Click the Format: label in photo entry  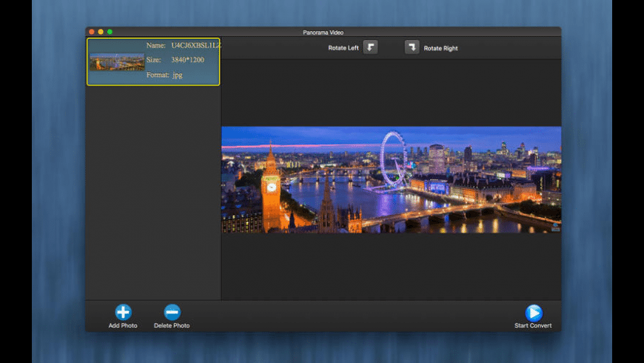158,75
